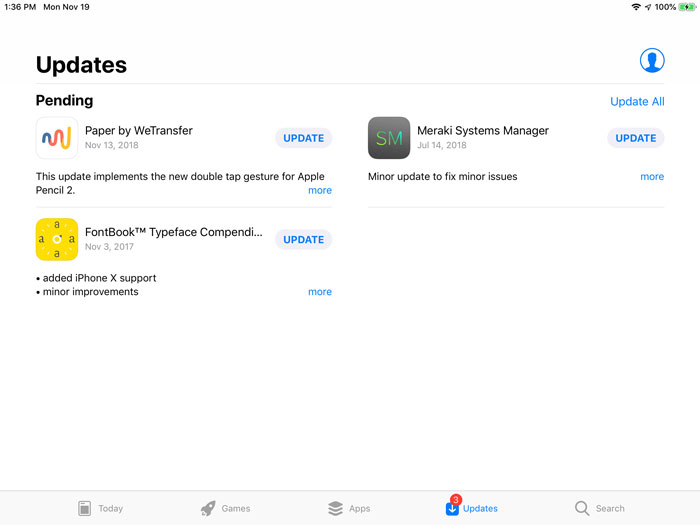The height and width of the screenshot is (525, 700).
Task: Open the Paper by WeTransfer title
Action: click(x=139, y=131)
